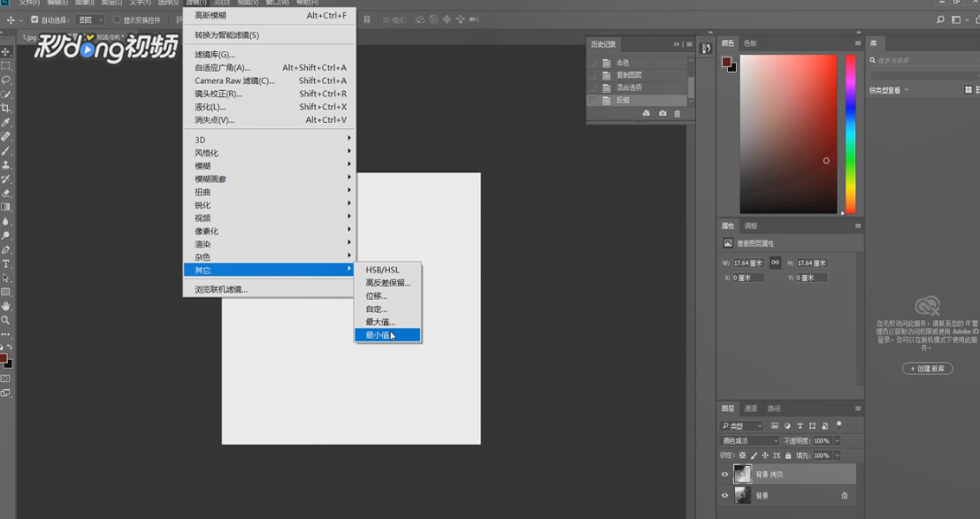Open the 类型 layer filter dropdown
Image resolution: width=980 pixels, height=519 pixels.
(x=742, y=426)
